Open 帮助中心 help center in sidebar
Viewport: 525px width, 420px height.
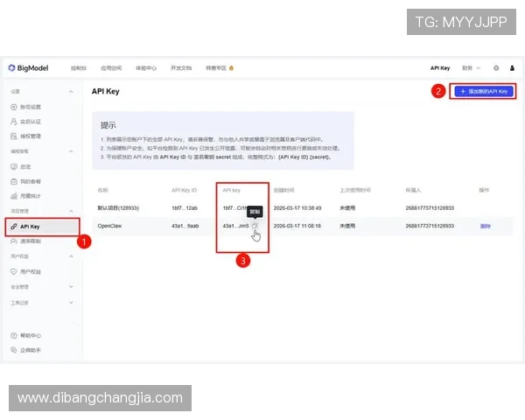[25, 336]
